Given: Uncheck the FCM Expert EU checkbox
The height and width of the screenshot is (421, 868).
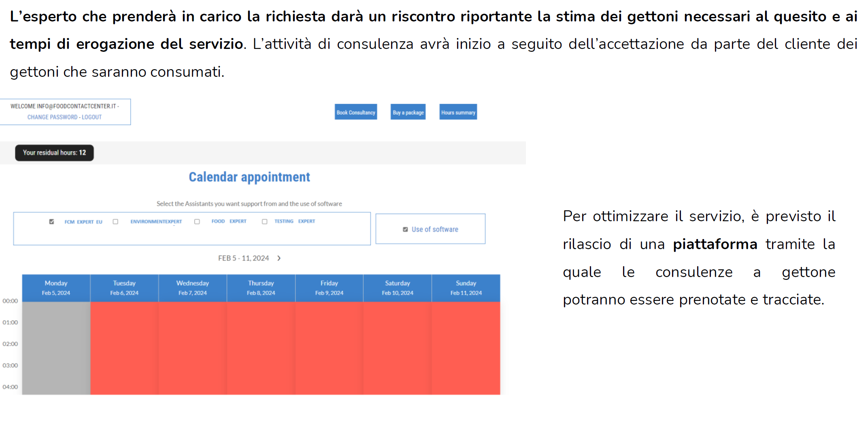Looking at the screenshot, I should (x=51, y=222).
